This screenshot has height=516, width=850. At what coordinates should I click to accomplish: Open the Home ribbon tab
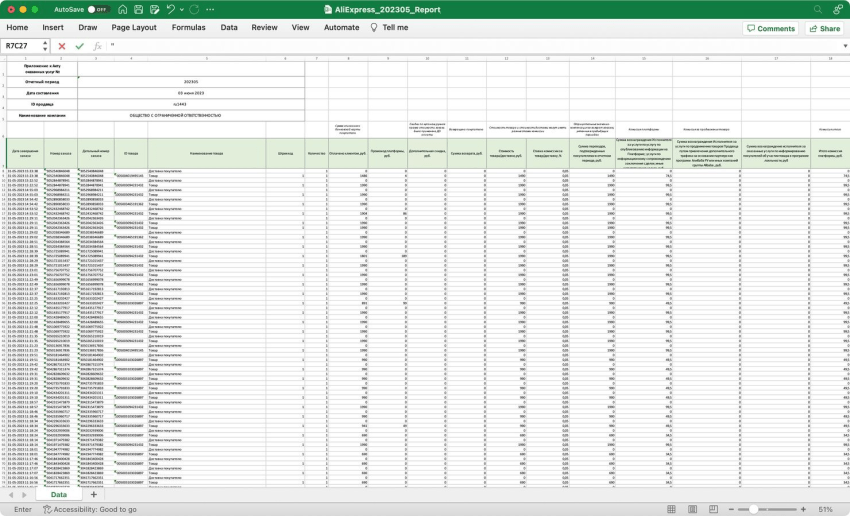[17, 27]
